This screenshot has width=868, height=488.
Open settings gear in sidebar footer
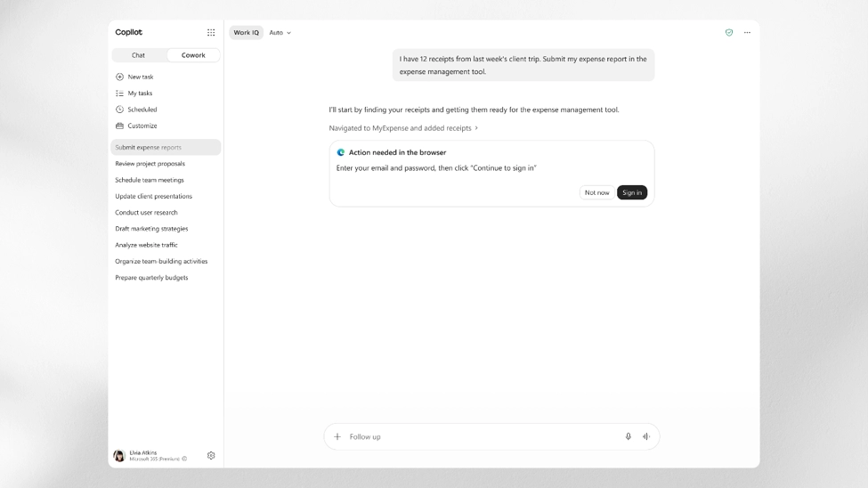point(211,455)
